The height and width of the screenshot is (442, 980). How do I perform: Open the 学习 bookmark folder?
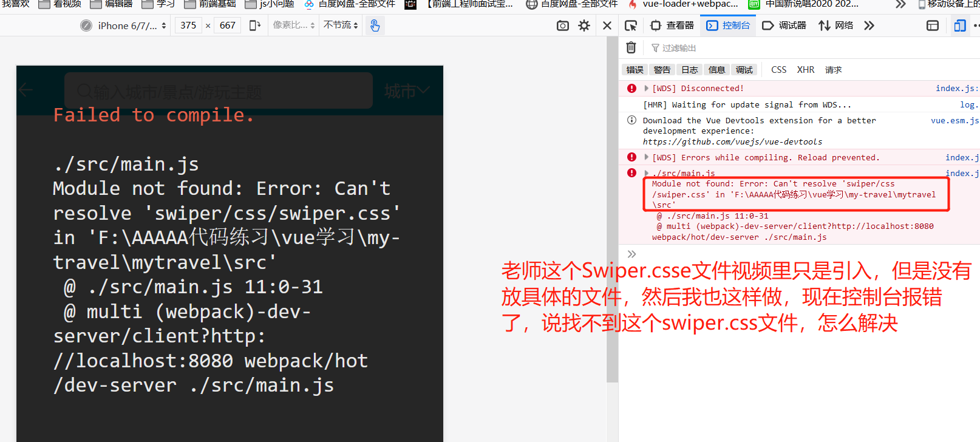tap(158, 4)
